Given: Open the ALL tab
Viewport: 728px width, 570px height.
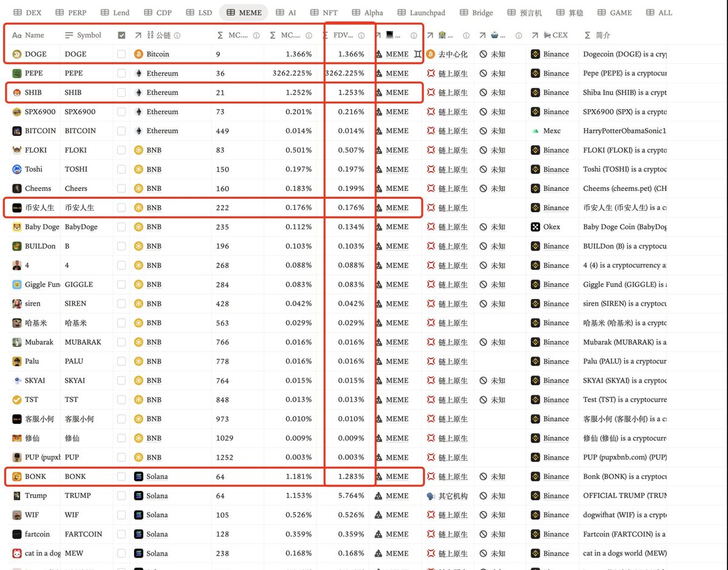Looking at the screenshot, I should (659, 12).
